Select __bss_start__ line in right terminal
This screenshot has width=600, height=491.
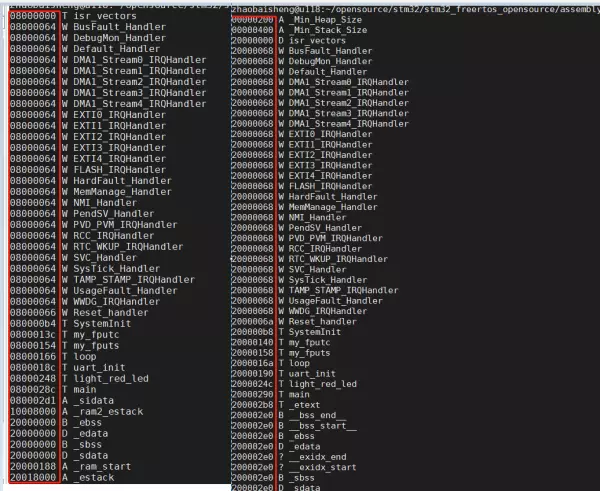point(294,426)
